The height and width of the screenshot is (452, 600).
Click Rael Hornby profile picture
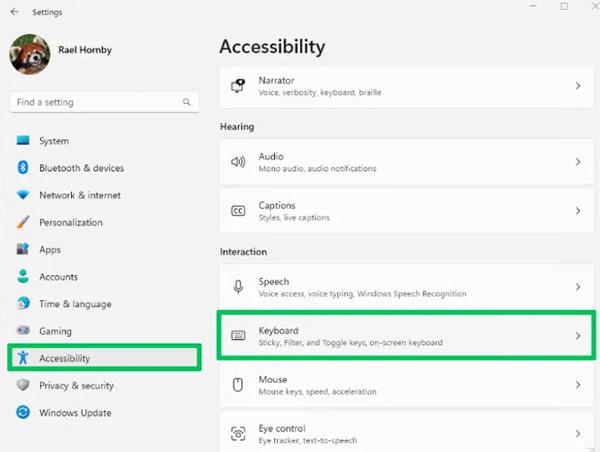coord(30,55)
